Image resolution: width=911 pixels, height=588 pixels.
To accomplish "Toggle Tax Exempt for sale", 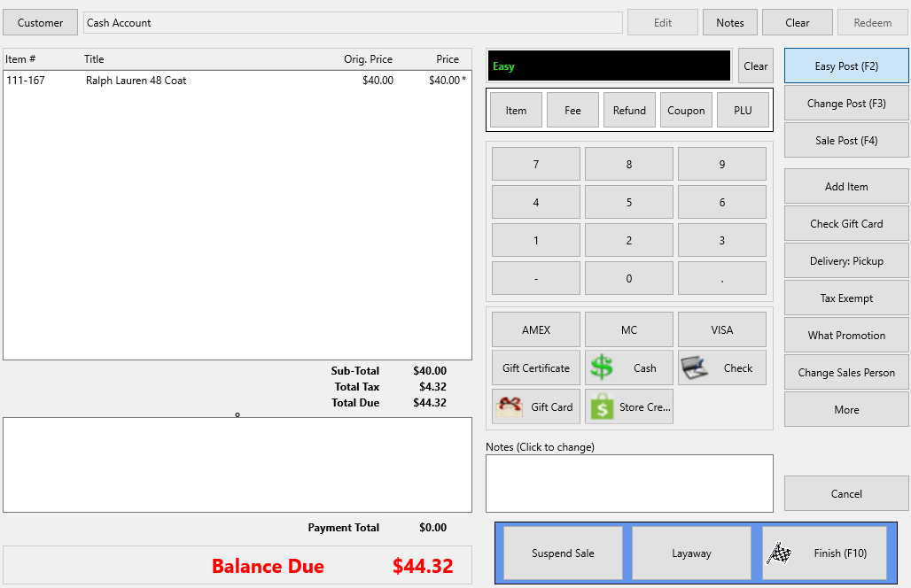I will coord(846,298).
